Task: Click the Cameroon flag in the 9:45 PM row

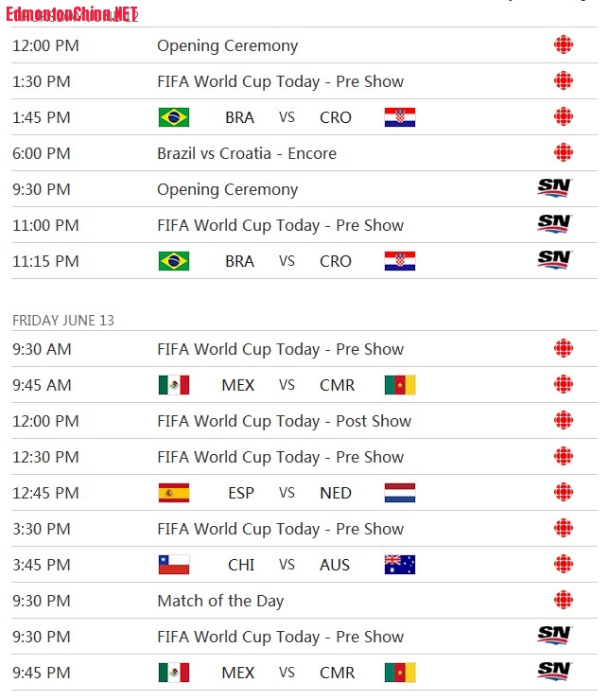Action: pyautogui.click(x=400, y=673)
